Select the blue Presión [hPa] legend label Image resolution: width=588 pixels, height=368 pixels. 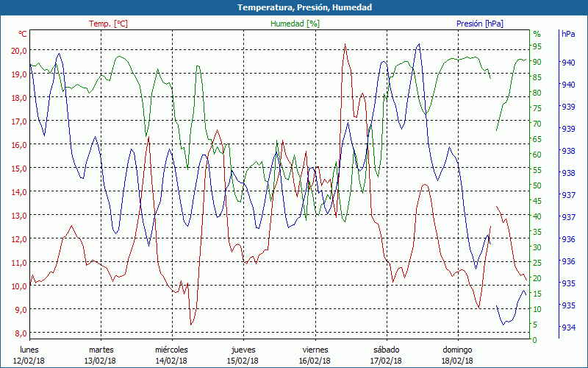[479, 24]
